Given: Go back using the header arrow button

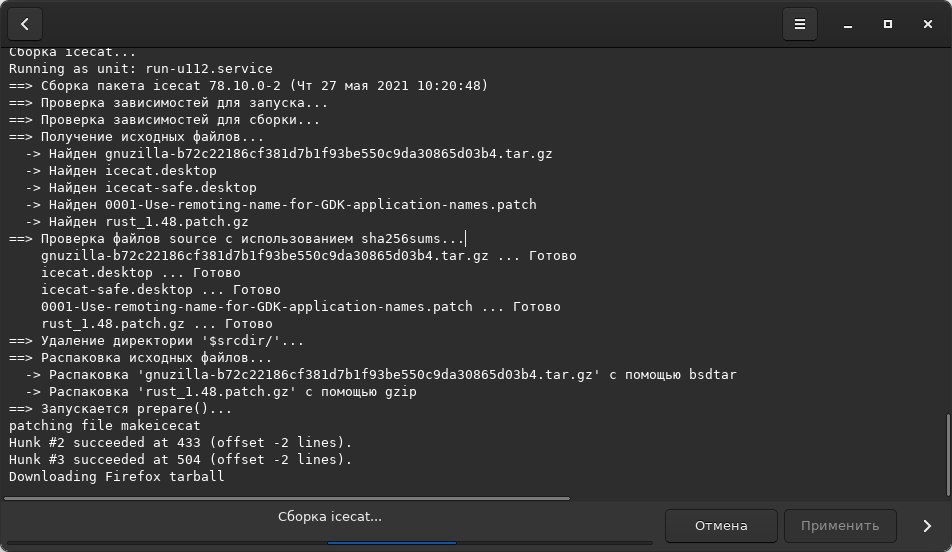Looking at the screenshot, I should pos(25,24).
